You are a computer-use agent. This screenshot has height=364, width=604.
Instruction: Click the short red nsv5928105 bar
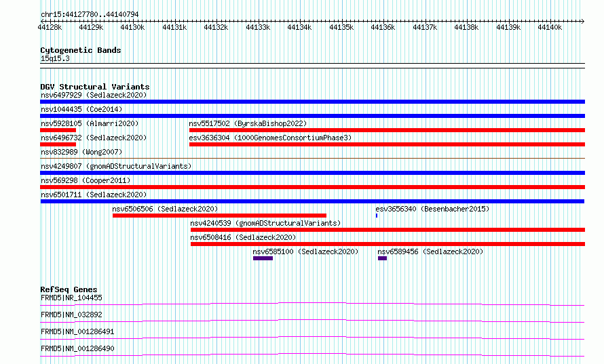coord(58,130)
